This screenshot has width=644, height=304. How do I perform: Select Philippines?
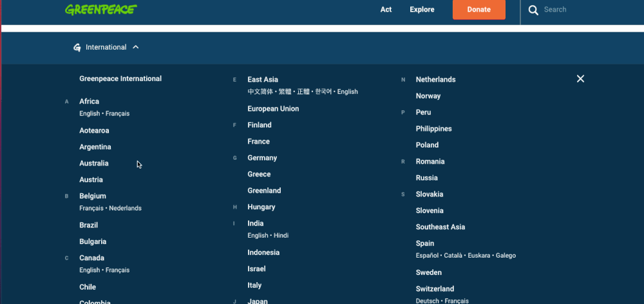[x=433, y=129]
